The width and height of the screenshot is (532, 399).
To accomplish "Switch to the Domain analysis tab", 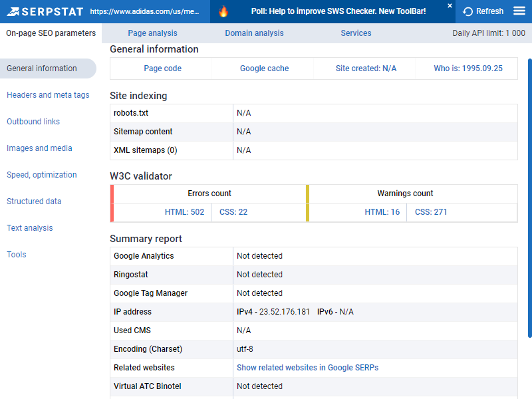I will [254, 33].
